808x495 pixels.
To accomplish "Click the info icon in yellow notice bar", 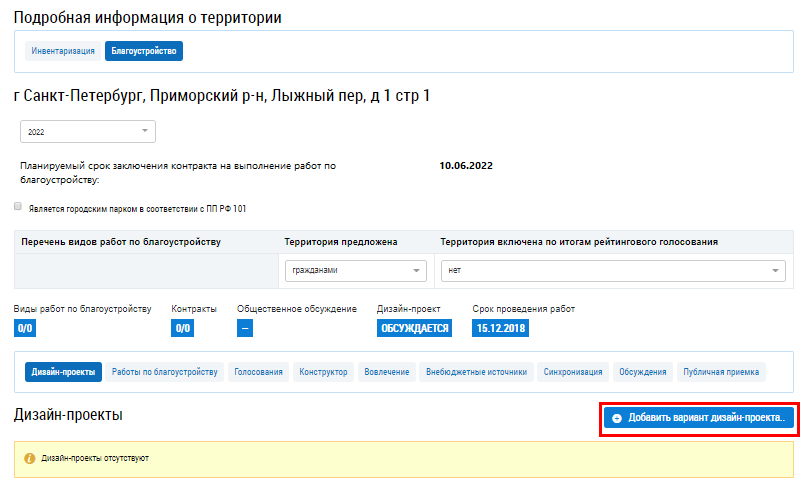I will [30, 459].
